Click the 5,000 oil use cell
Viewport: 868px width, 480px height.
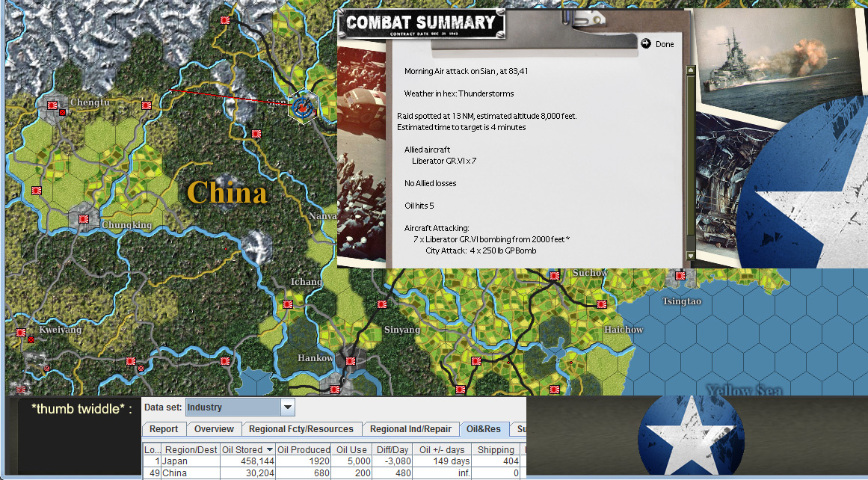(x=351, y=461)
